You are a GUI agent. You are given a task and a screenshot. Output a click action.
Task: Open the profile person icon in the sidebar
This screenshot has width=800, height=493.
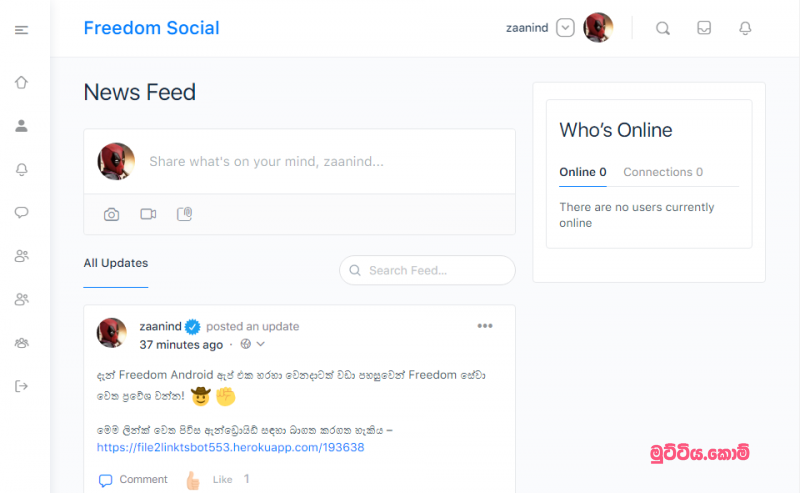coord(21,126)
